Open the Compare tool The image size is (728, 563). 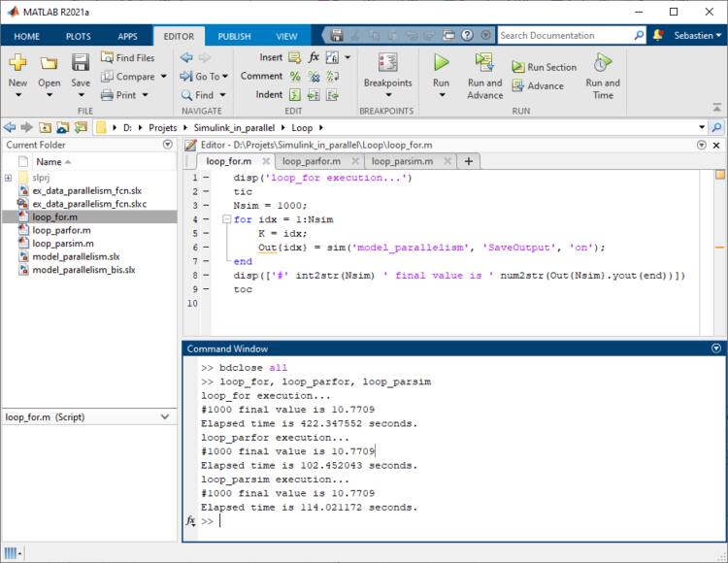(x=128, y=76)
